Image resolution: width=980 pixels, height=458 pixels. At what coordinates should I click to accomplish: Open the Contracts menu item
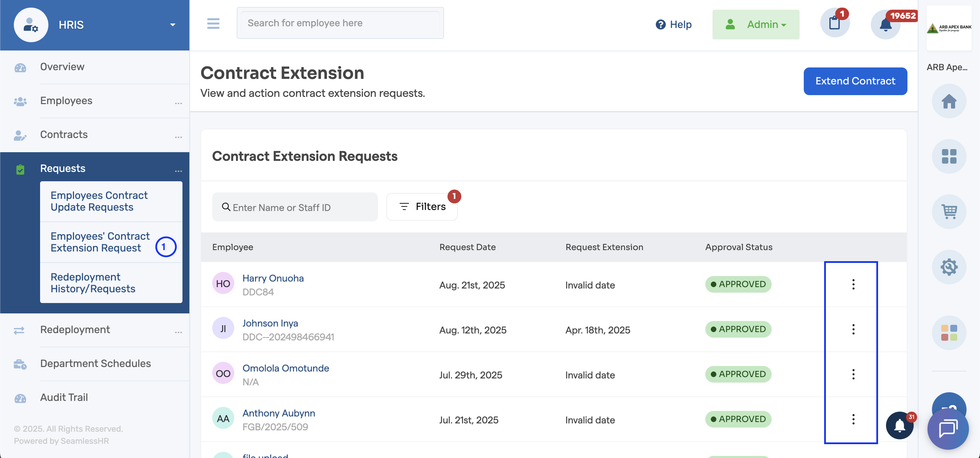point(64,135)
